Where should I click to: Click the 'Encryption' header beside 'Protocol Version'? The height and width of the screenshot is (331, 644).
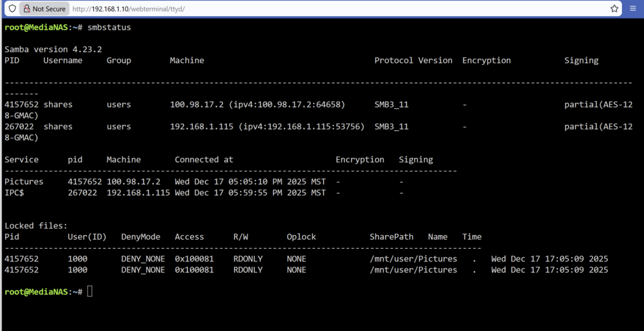point(486,61)
